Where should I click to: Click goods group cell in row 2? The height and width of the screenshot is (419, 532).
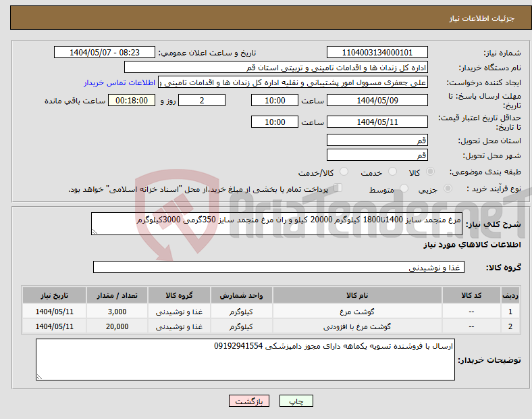pyautogui.click(x=179, y=326)
